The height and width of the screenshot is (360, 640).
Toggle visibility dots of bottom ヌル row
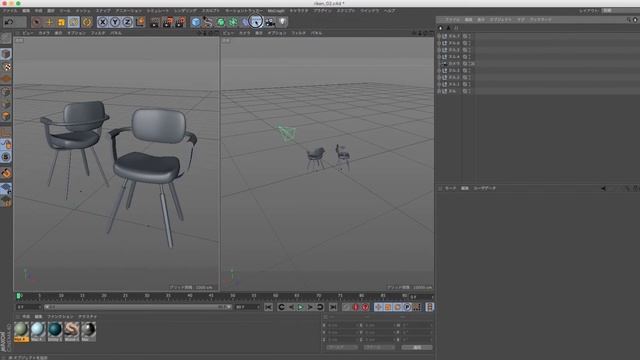point(469,91)
